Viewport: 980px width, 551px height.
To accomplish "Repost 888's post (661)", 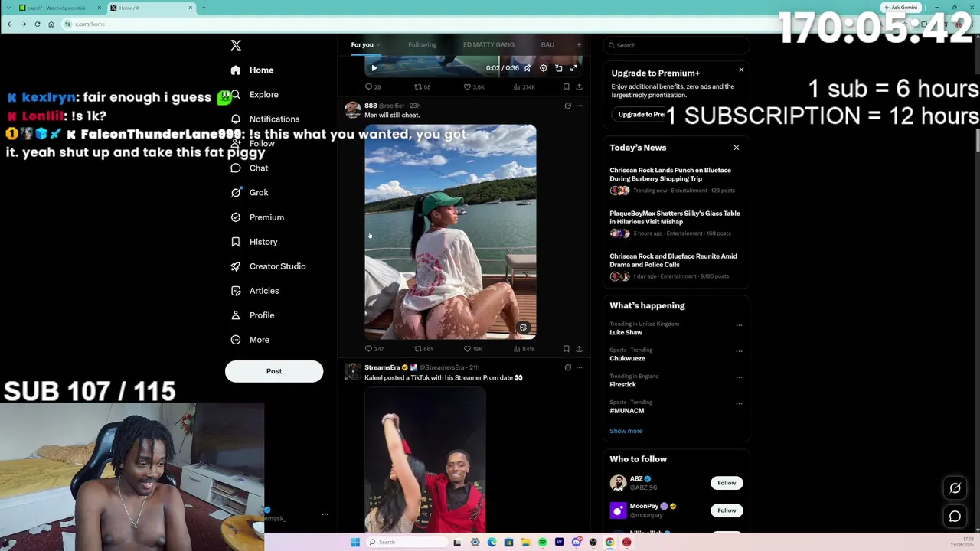I will click(x=423, y=349).
